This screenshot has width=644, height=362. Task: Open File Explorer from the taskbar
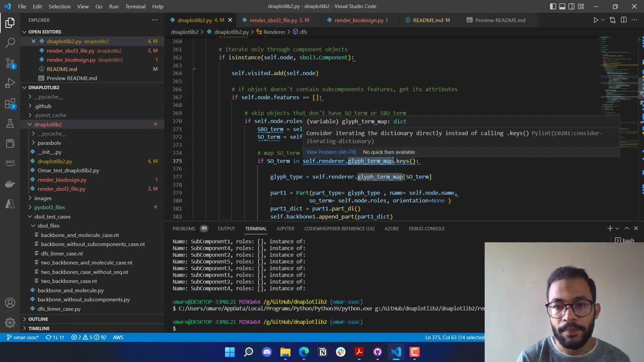click(x=285, y=352)
